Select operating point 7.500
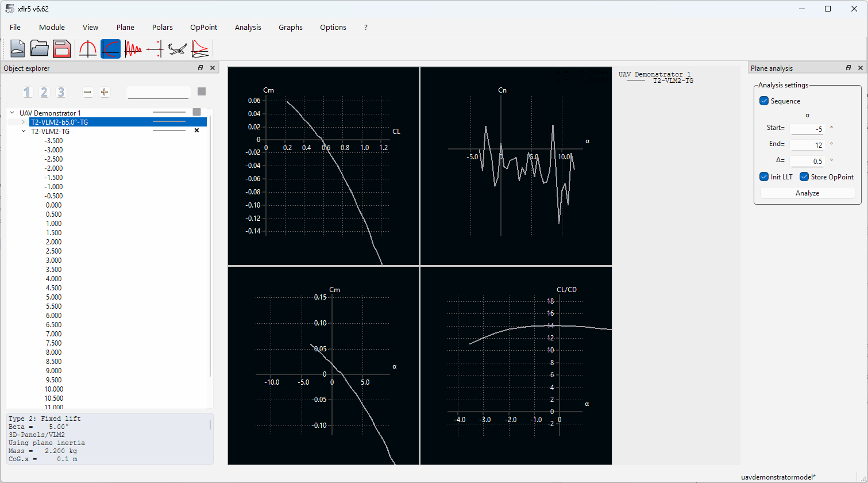Screen dimensions: 868x483 53,343
